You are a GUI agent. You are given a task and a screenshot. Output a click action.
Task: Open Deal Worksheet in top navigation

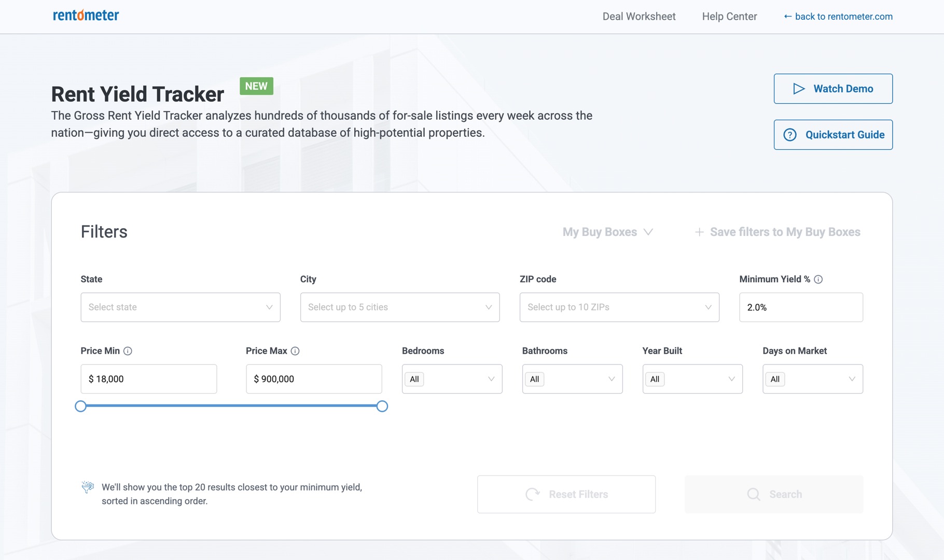pos(639,17)
